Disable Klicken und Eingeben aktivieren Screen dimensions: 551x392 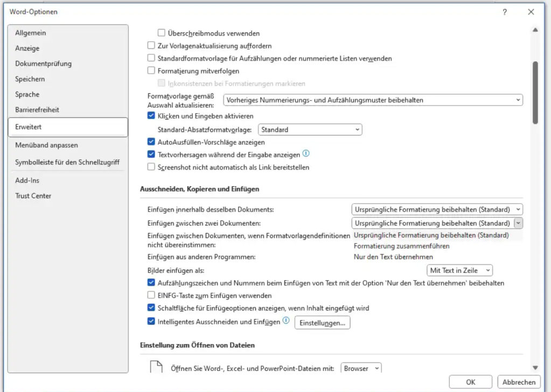coord(151,116)
